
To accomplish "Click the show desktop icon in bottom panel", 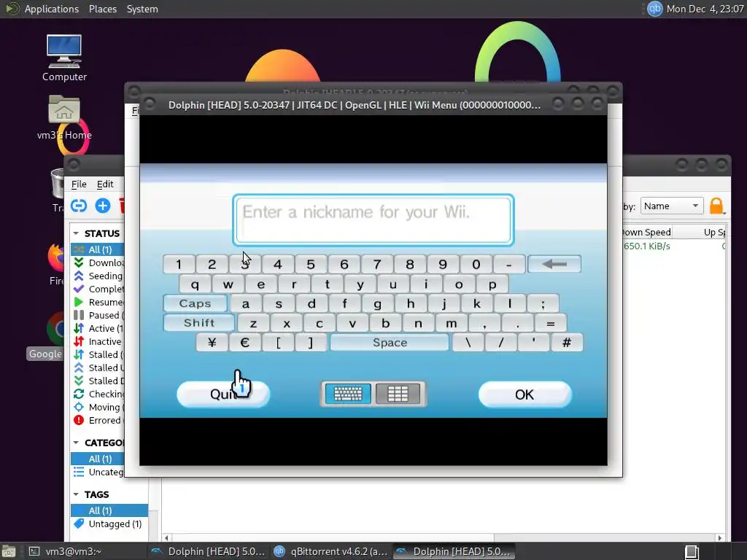I will point(9,551).
